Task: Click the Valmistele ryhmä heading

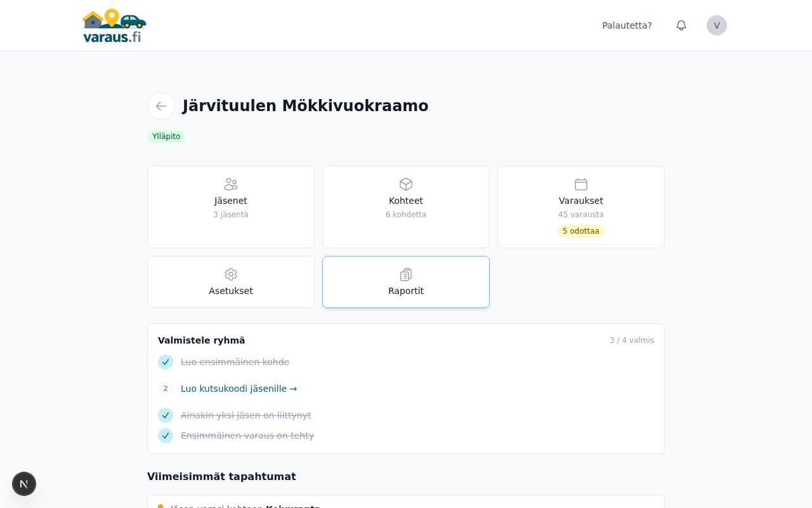Action: coord(201,340)
